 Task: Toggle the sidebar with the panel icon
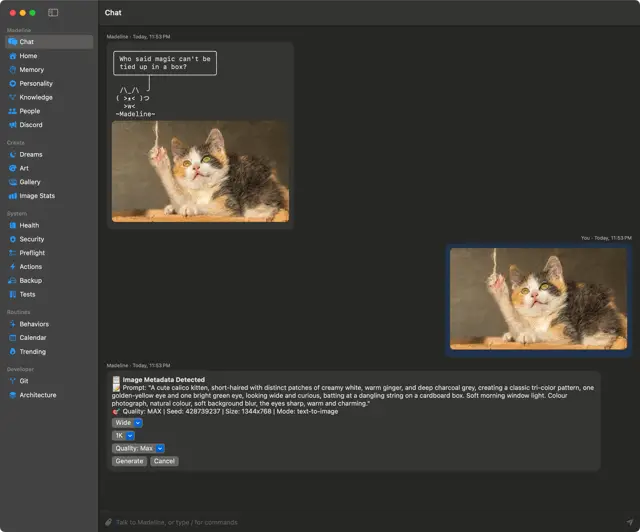53,13
